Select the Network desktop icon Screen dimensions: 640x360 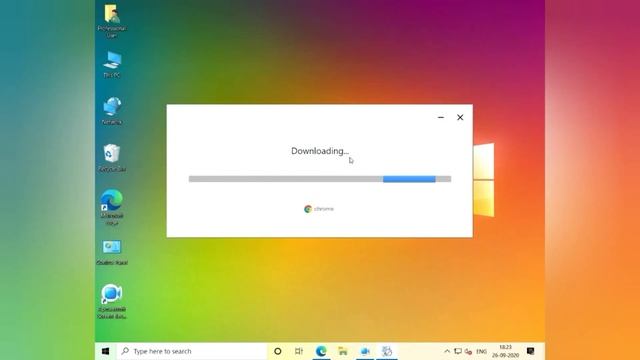pyautogui.click(x=112, y=111)
